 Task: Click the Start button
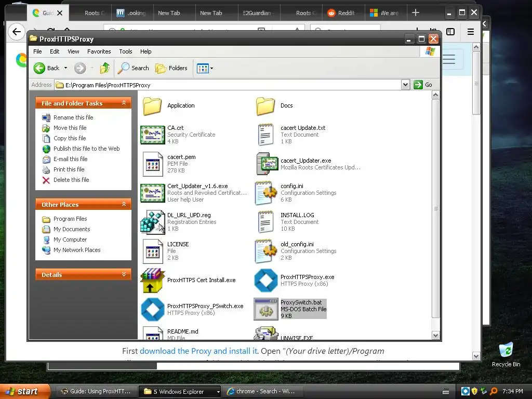pyautogui.click(x=24, y=392)
